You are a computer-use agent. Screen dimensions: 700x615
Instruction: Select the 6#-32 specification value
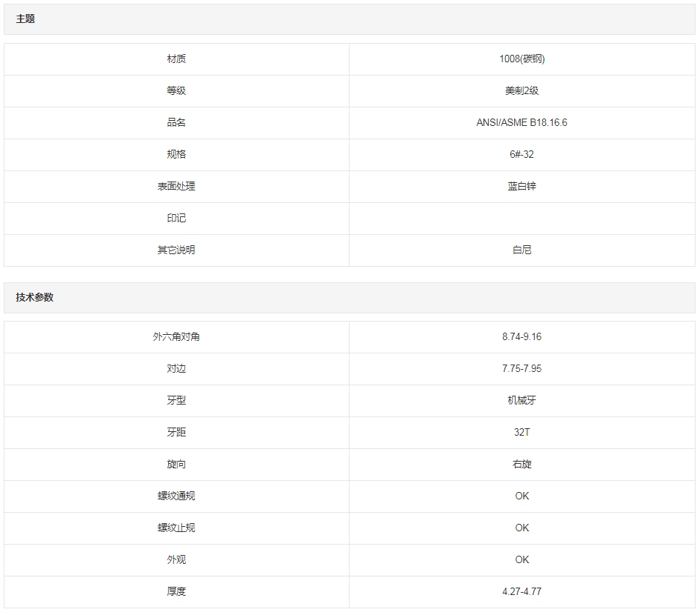(x=521, y=155)
